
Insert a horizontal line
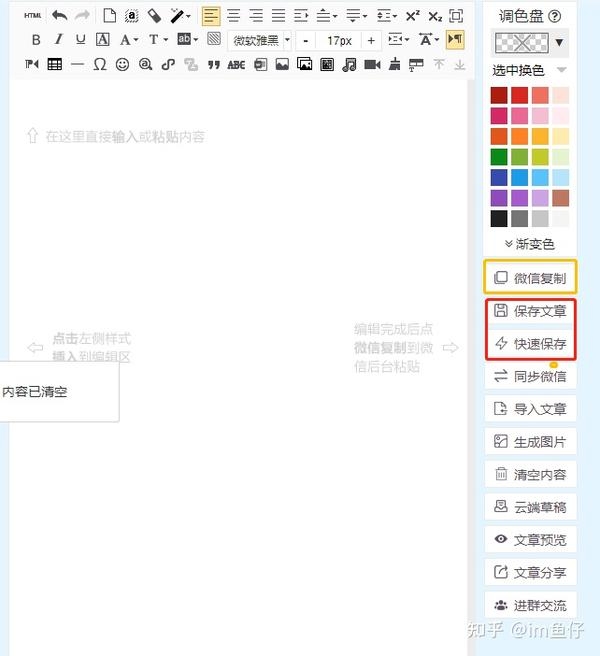[x=77, y=64]
